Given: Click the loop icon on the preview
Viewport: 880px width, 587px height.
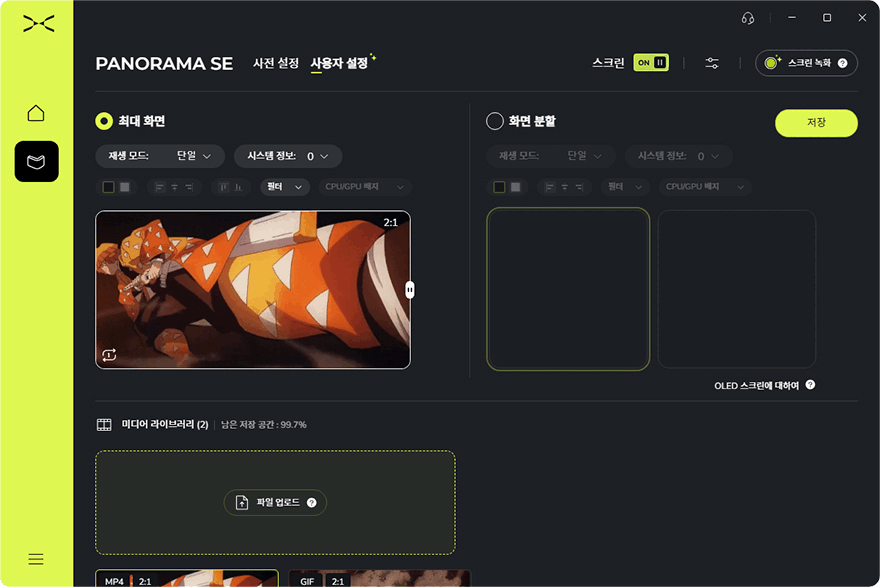Looking at the screenshot, I should (x=109, y=355).
